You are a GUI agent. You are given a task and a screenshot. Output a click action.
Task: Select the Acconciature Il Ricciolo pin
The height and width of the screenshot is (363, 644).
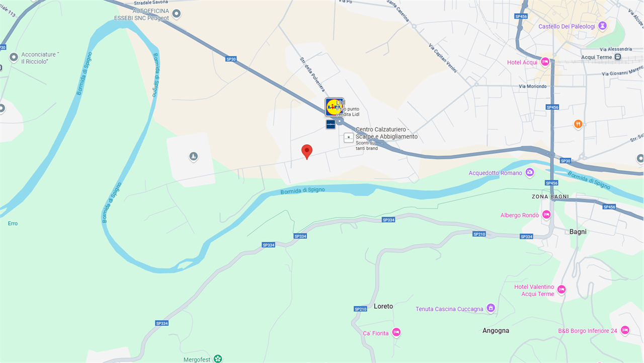14,57
